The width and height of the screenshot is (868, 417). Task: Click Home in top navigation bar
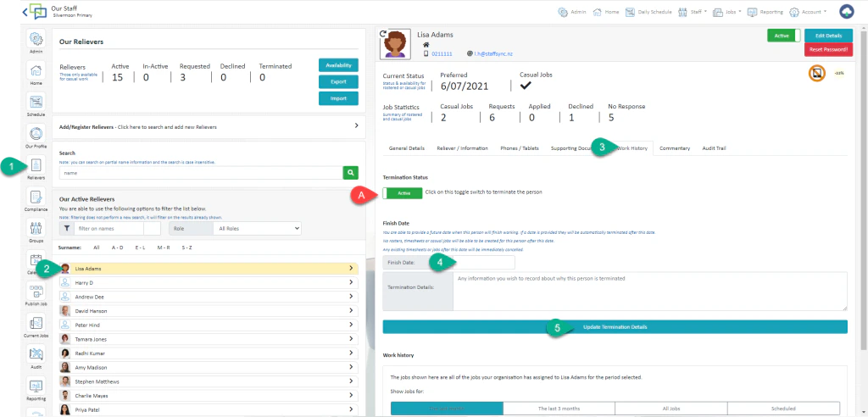pos(605,12)
